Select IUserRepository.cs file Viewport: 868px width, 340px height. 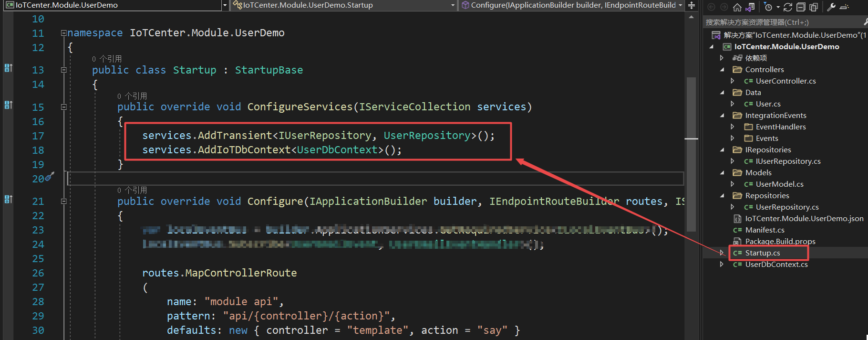coord(788,161)
